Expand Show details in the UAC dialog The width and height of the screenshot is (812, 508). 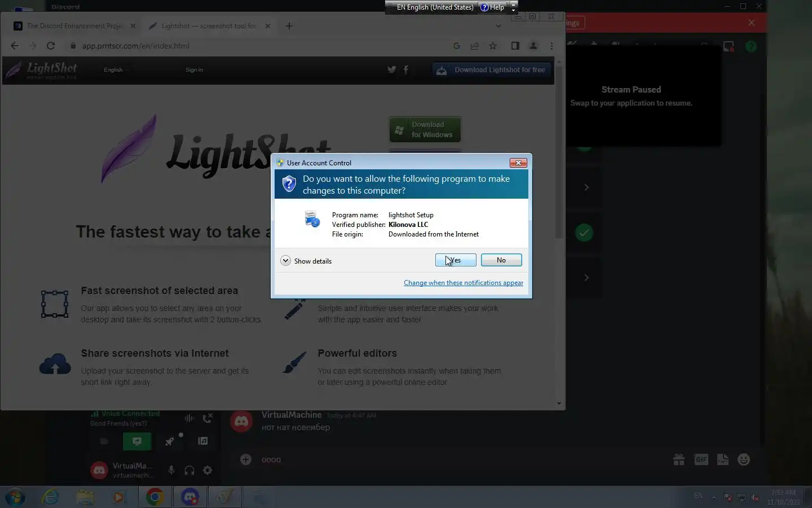306,261
